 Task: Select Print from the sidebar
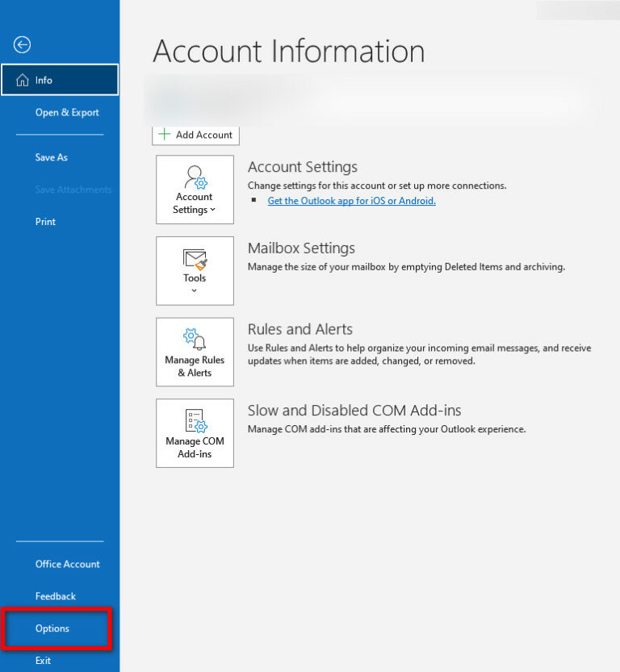[45, 222]
